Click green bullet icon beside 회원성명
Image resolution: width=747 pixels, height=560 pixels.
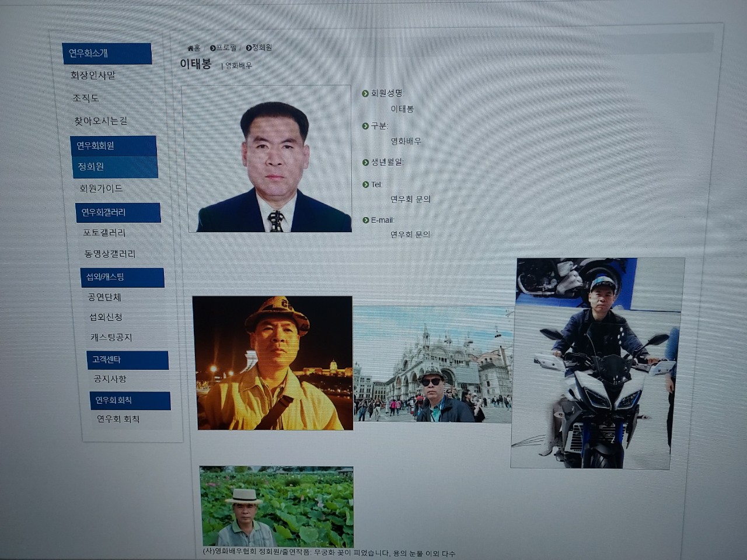[x=365, y=93]
